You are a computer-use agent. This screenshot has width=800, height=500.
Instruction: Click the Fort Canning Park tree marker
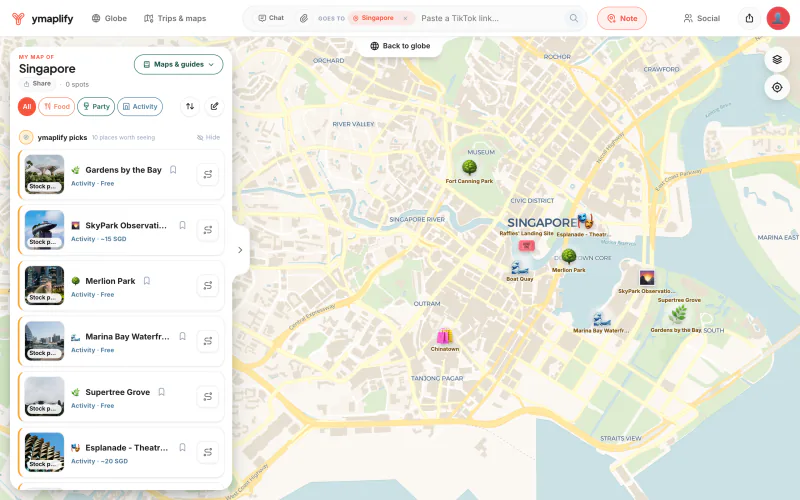[x=469, y=167]
